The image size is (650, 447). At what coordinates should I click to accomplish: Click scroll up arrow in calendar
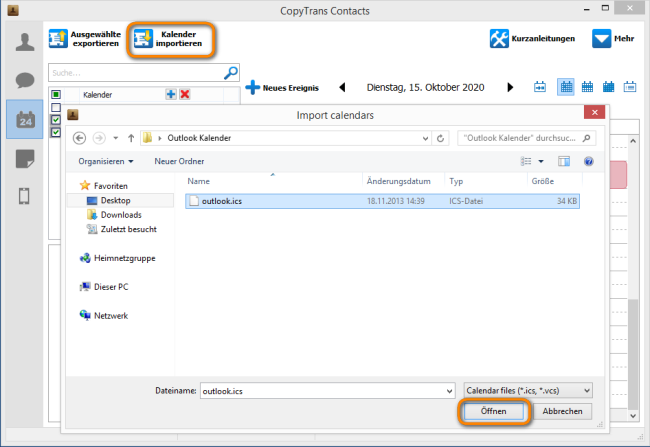point(633,141)
